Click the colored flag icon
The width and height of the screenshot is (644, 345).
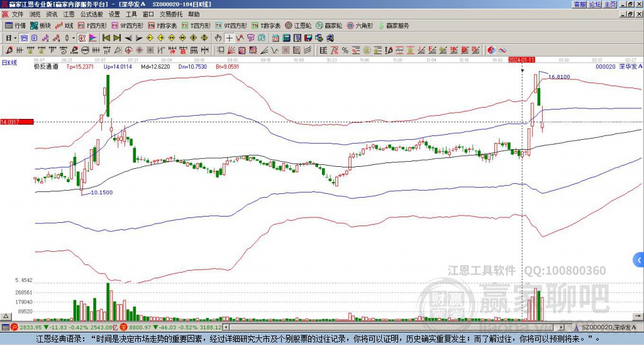(93, 38)
